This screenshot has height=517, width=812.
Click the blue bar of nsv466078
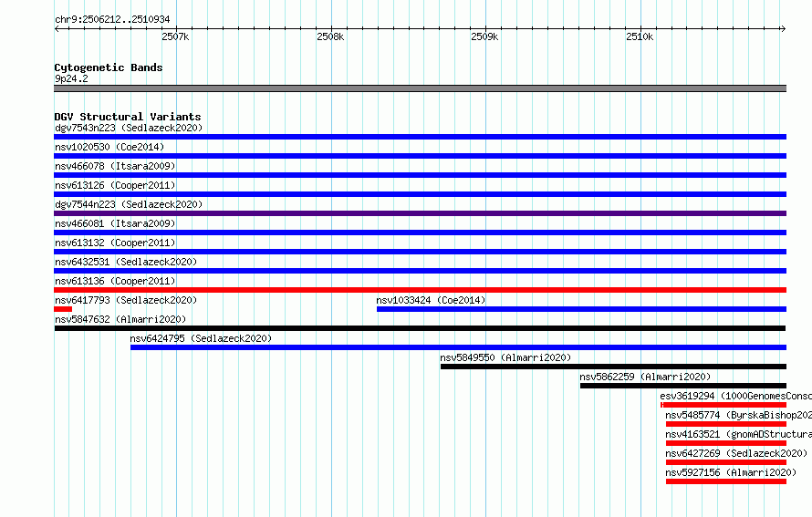click(420, 175)
